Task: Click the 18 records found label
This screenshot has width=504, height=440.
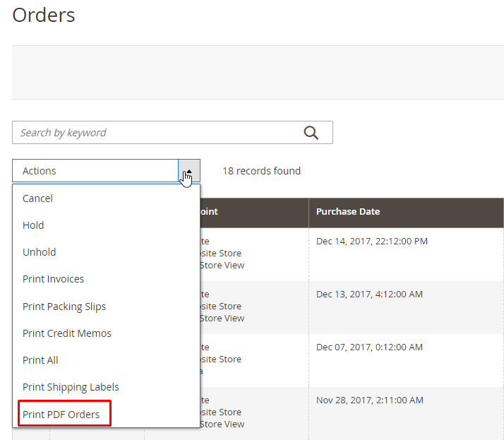Action: coord(261,171)
